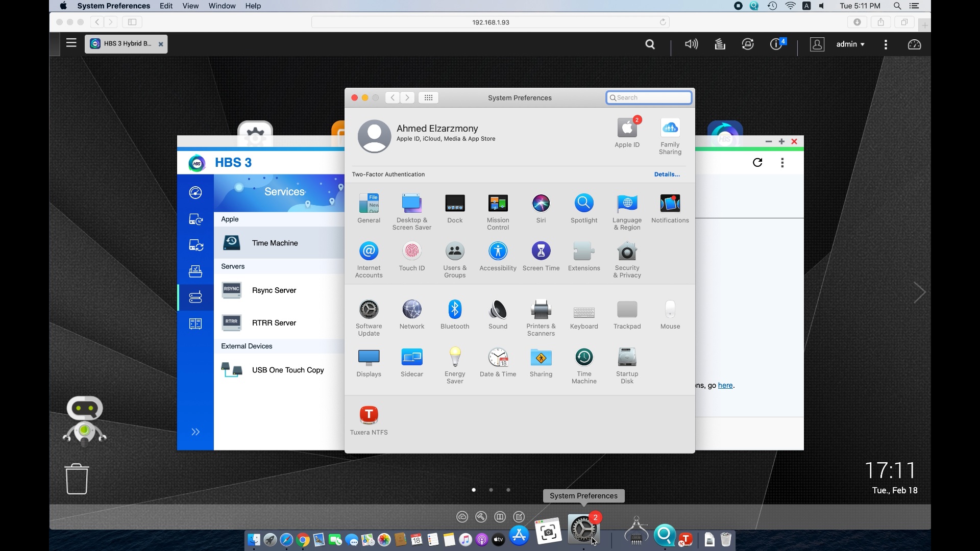Open Network preferences
This screenshot has height=551, width=980.
click(411, 315)
